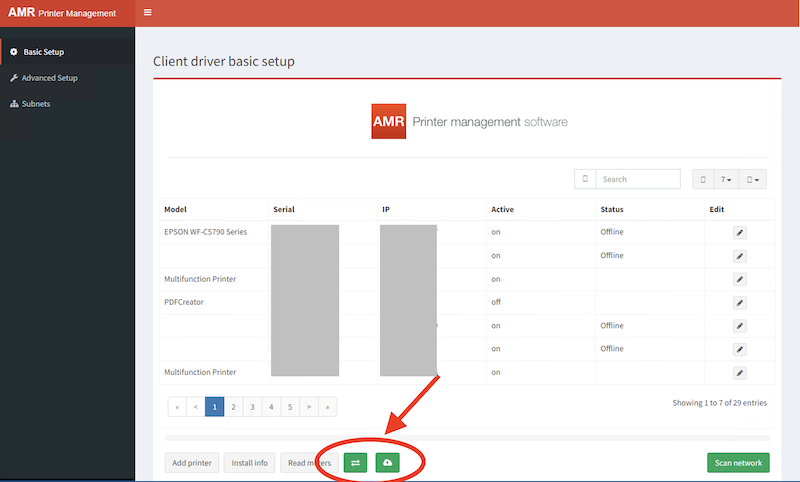Click the Install info button

coord(249,462)
